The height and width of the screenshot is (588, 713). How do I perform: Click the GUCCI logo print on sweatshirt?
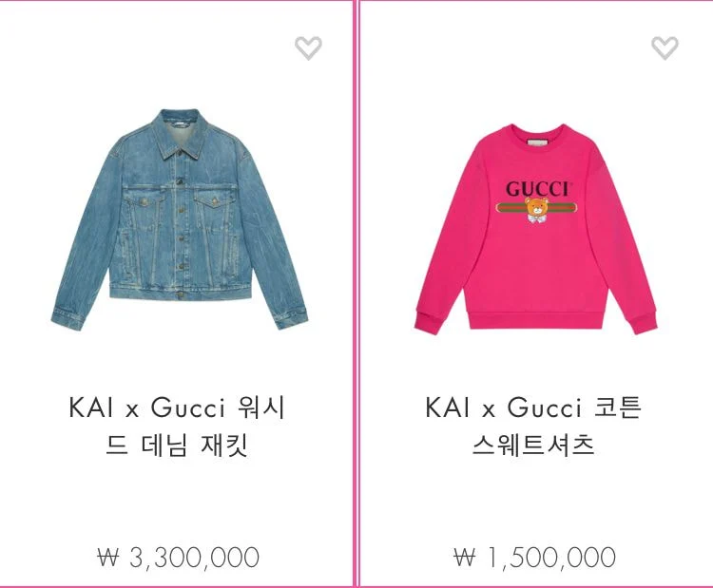click(536, 189)
